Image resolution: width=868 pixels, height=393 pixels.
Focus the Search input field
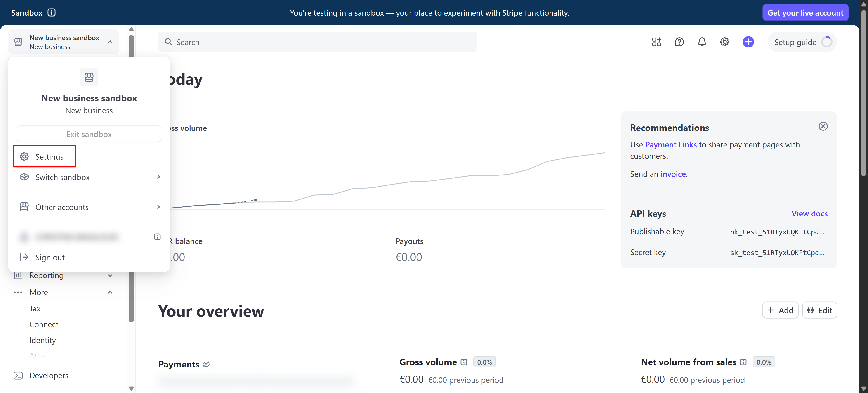pos(317,42)
